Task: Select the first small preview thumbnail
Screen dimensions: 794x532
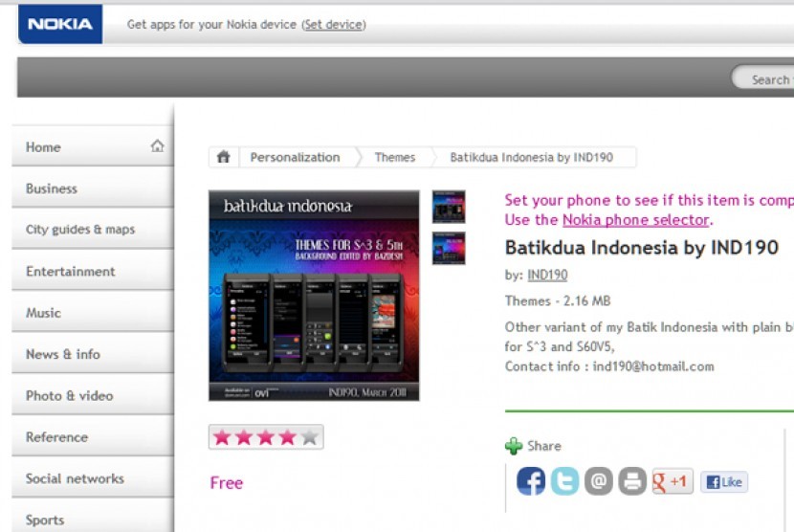Action: coord(449,207)
